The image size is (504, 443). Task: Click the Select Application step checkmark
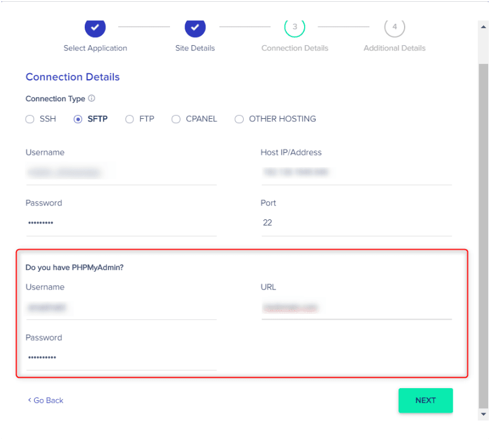pyautogui.click(x=95, y=27)
